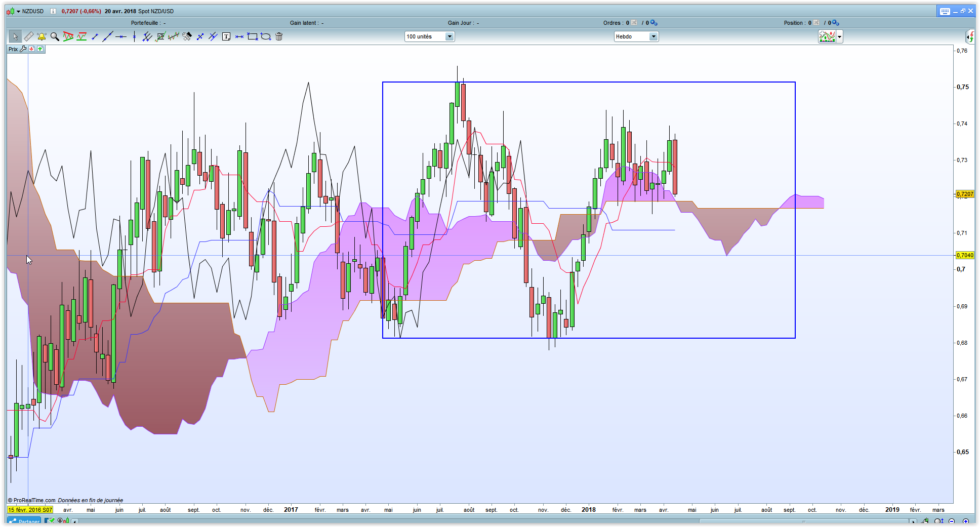Expand the indicator button dropdown arrow
980x527 pixels.
[x=840, y=36]
